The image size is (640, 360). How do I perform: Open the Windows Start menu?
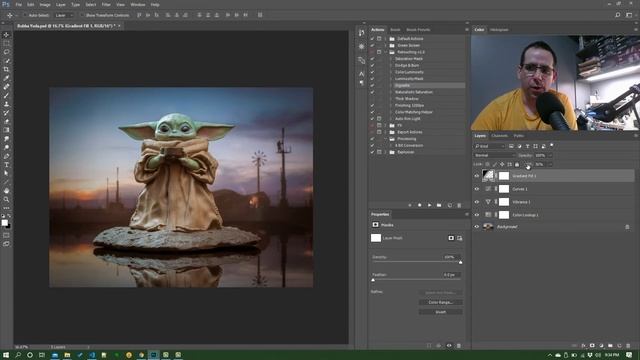6,355
